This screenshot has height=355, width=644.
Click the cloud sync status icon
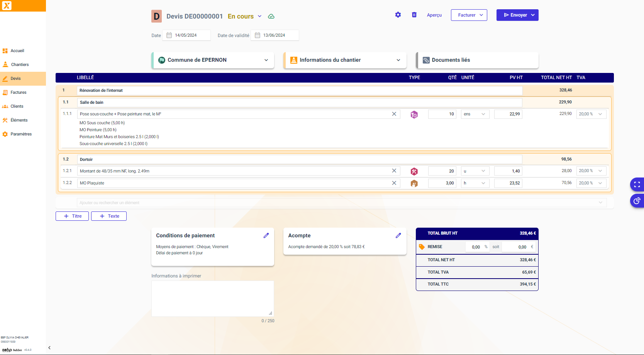271,16
